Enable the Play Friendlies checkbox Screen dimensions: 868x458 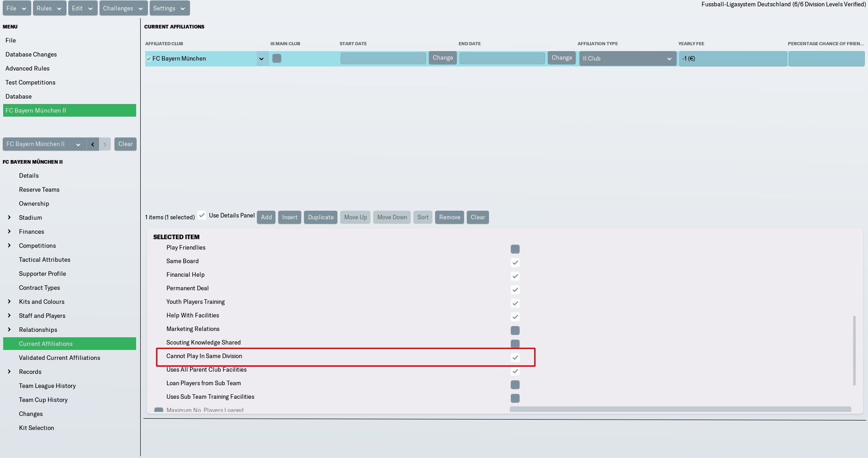(x=515, y=249)
